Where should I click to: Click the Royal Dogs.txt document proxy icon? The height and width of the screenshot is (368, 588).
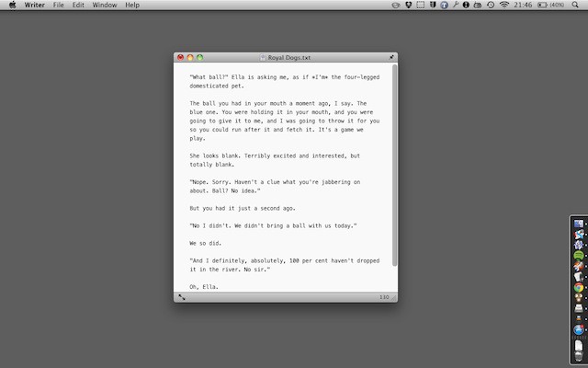pyautogui.click(x=263, y=57)
